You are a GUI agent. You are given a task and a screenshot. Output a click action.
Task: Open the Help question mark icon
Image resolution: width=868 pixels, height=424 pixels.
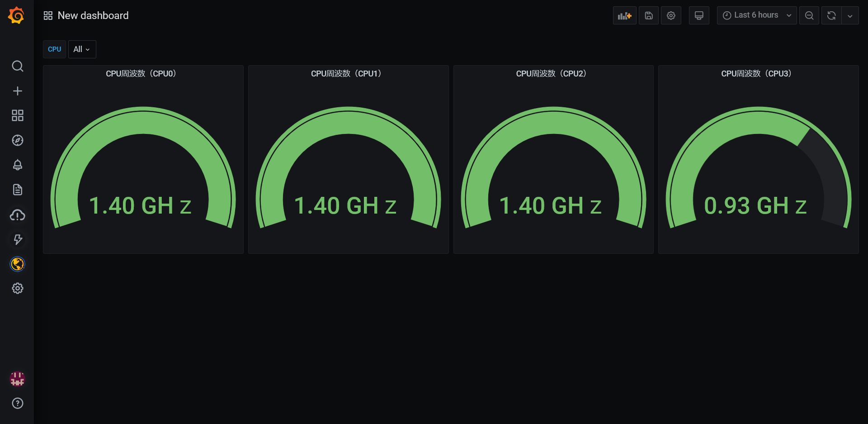[x=17, y=403]
